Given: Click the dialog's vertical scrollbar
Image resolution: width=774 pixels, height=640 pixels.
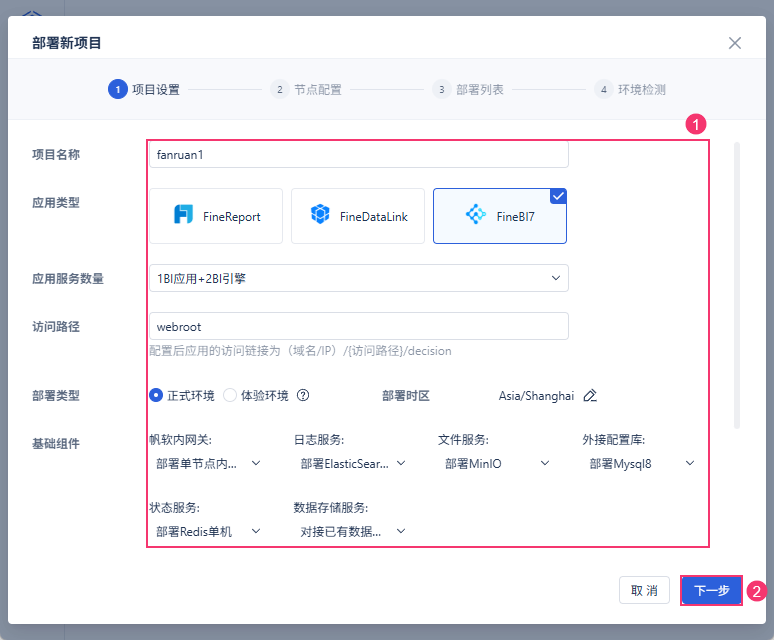Looking at the screenshot, I should tap(736, 285).
